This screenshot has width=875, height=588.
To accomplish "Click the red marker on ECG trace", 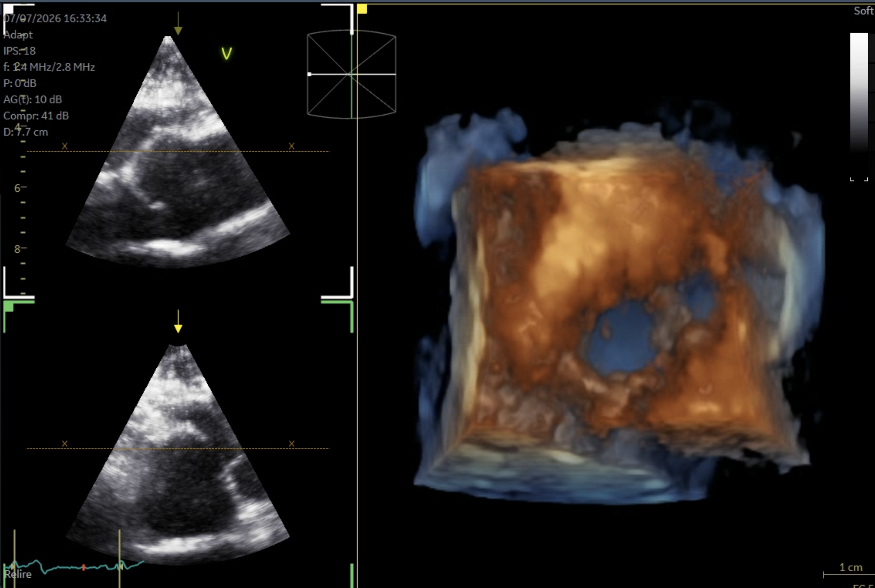I will (x=84, y=568).
